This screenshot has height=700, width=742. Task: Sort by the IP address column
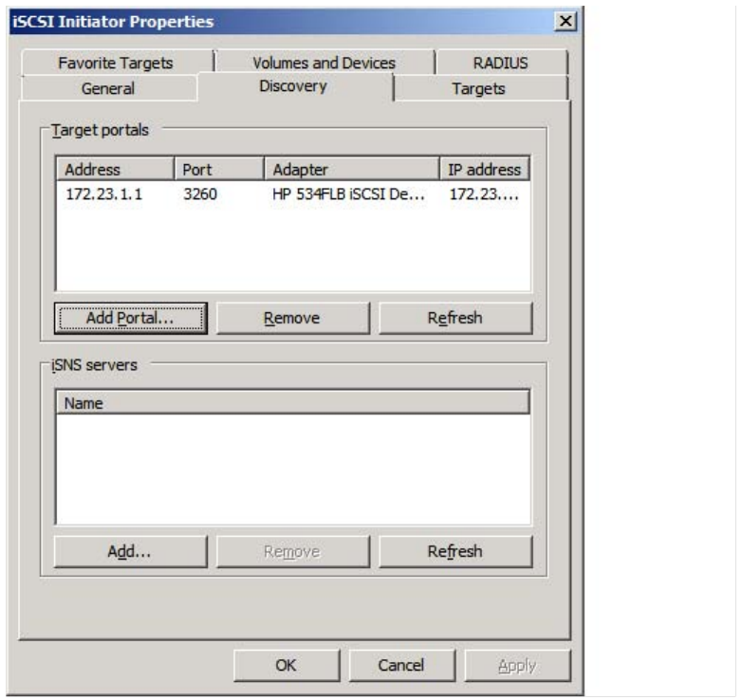click(484, 170)
